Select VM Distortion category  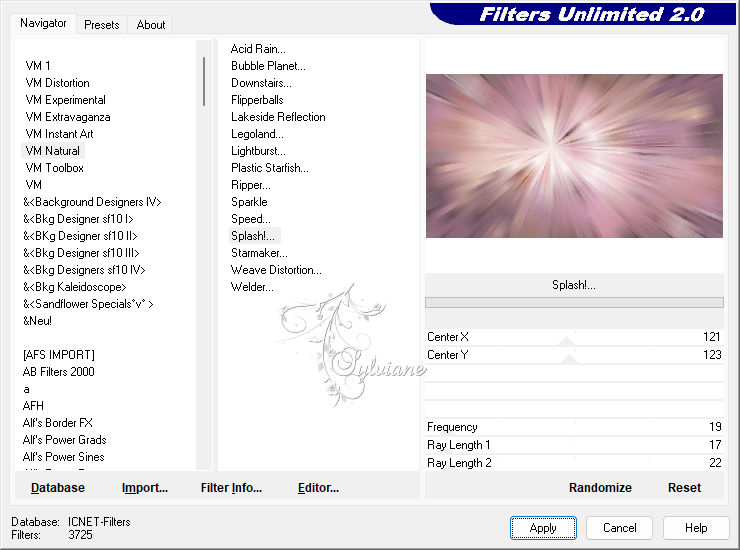tap(58, 83)
